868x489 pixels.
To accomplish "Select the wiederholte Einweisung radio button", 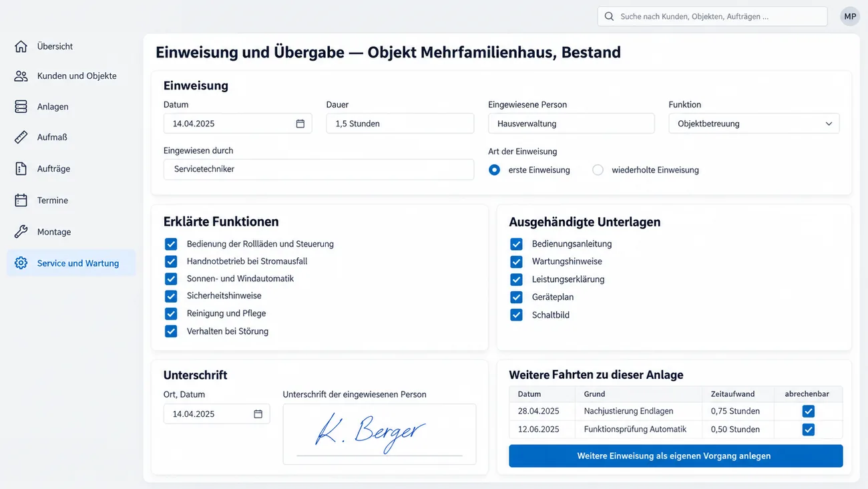I will click(598, 170).
